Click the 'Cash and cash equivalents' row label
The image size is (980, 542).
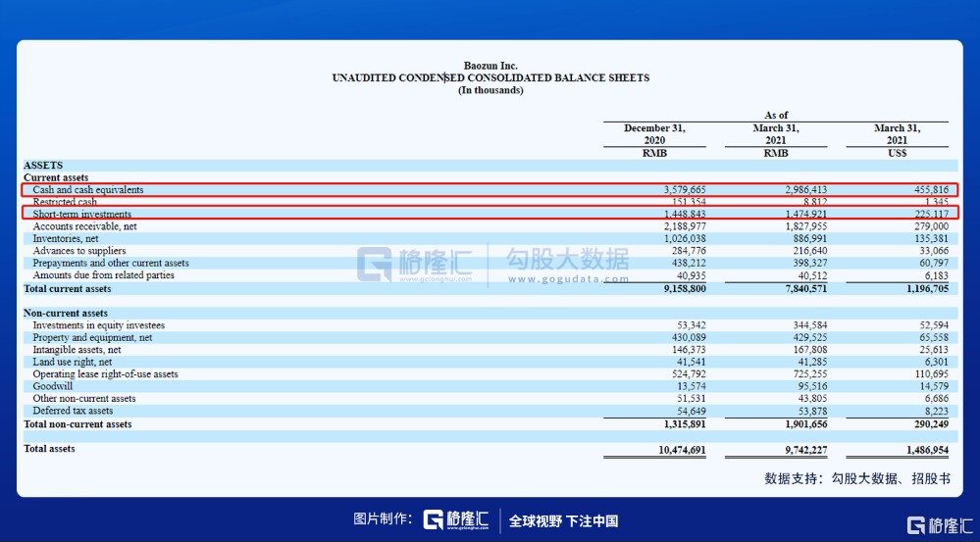[88, 190]
